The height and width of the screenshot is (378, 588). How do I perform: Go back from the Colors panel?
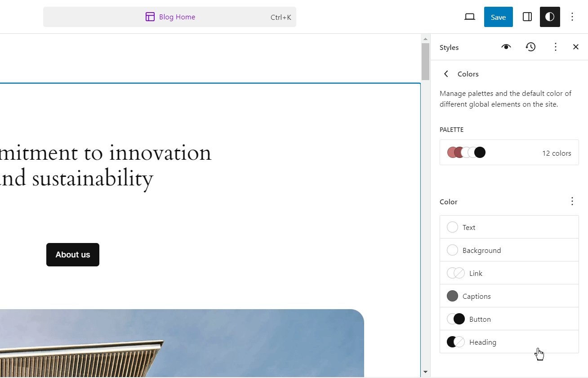[x=446, y=74]
